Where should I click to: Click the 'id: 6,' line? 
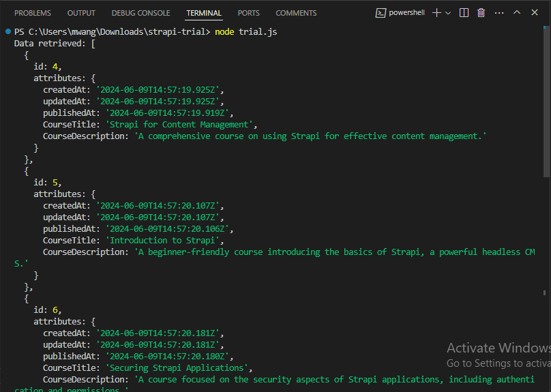coord(48,310)
